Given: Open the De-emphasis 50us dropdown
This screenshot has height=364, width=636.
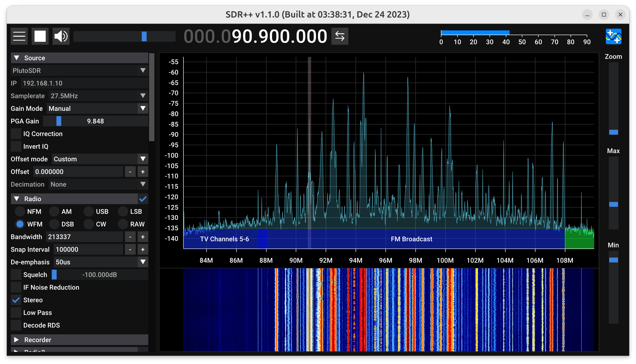Looking at the screenshot, I should coord(101,262).
